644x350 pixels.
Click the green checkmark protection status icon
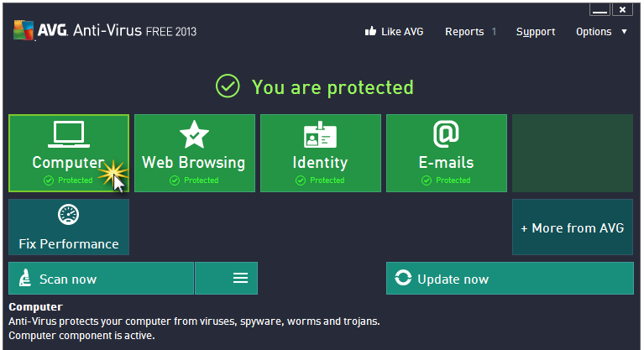coord(228,86)
